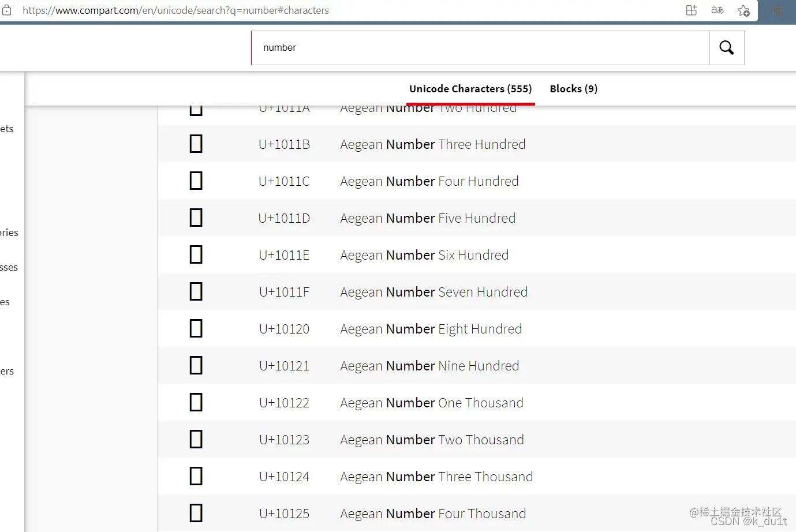The width and height of the screenshot is (796, 532).
Task: Open the browser apps grid icon
Action: pyautogui.click(x=692, y=10)
